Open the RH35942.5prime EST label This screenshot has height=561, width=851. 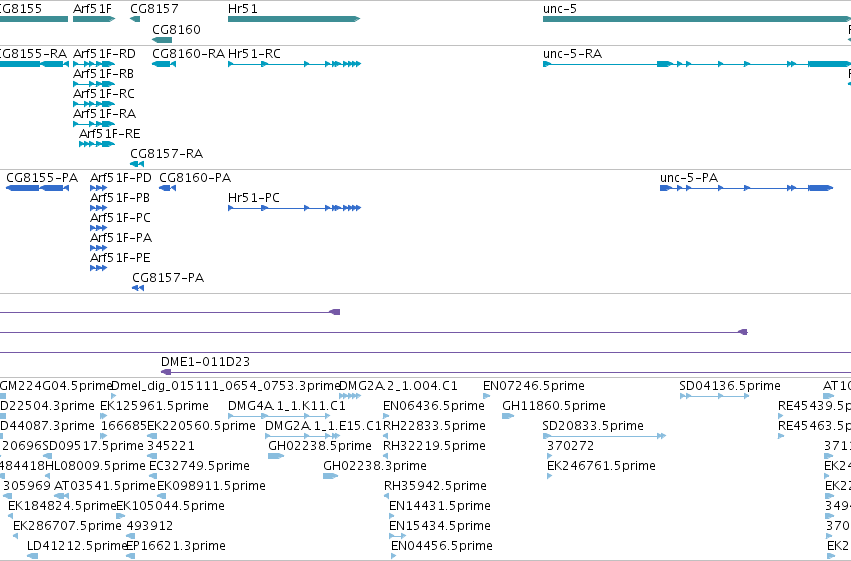click(435, 486)
